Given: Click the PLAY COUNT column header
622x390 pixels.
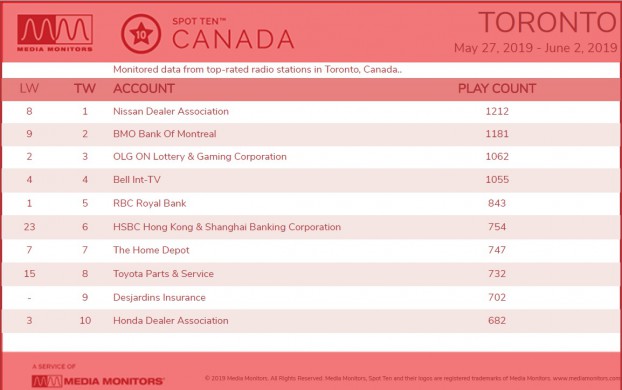Looking at the screenshot, I should click(x=497, y=88).
